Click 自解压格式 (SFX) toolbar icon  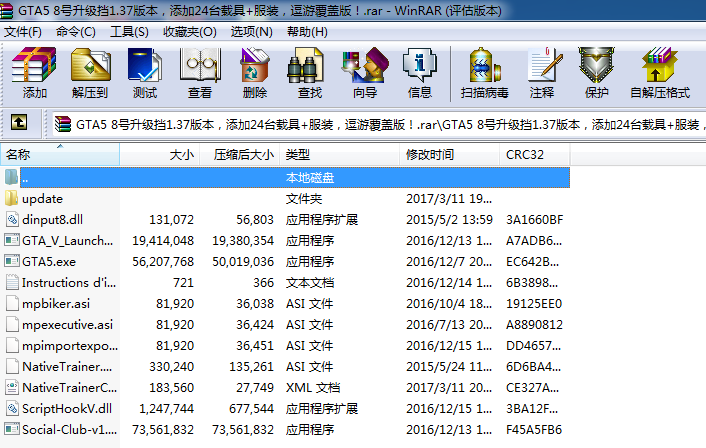(660, 66)
